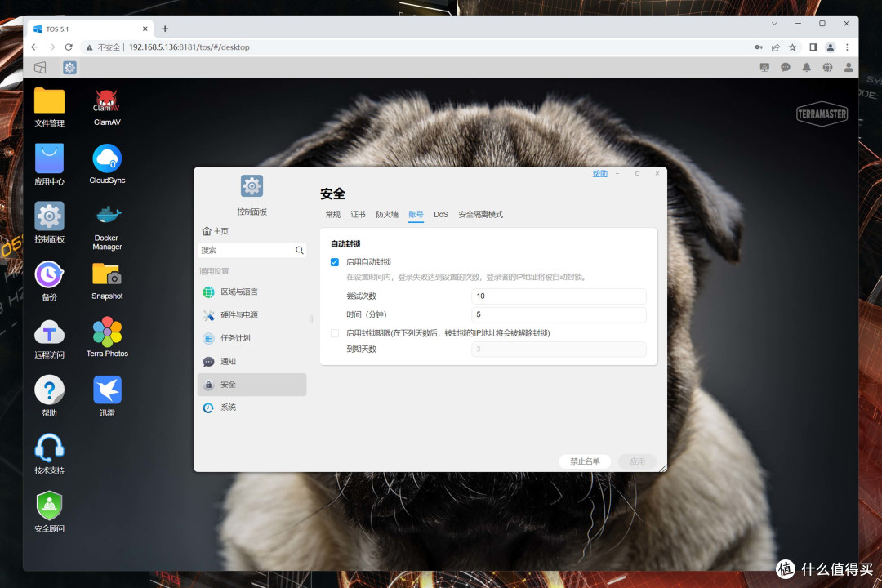The height and width of the screenshot is (588, 882).
Task: Enable the 启用封锁期限 checkbox
Action: [335, 333]
